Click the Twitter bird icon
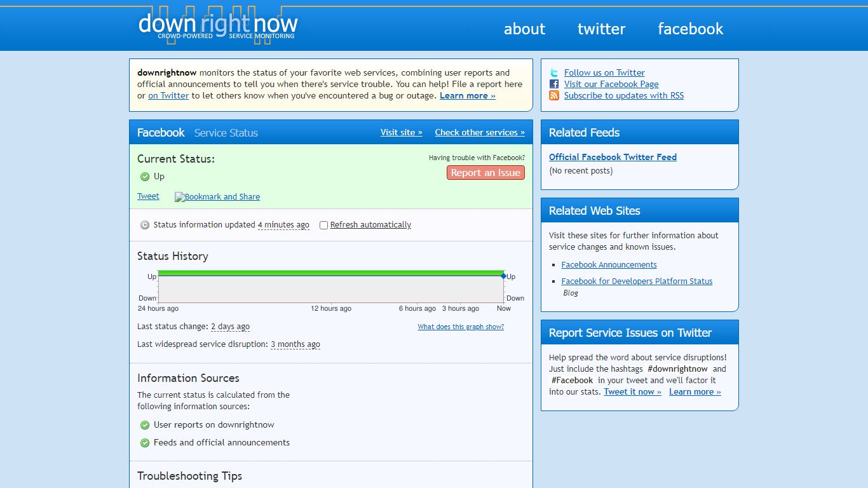Viewport: 868px width, 488px height. pyautogui.click(x=554, y=73)
